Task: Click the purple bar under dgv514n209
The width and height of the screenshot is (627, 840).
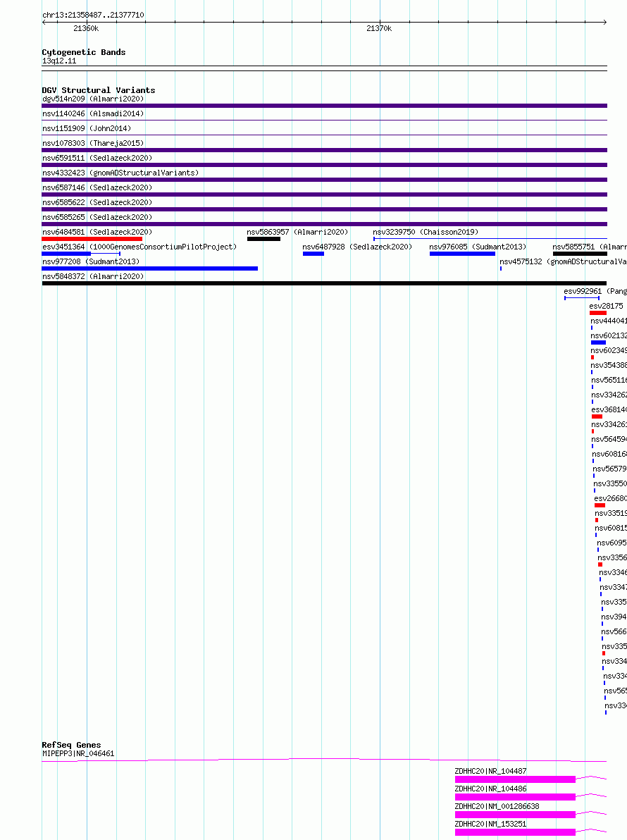Action: pyautogui.click(x=325, y=106)
